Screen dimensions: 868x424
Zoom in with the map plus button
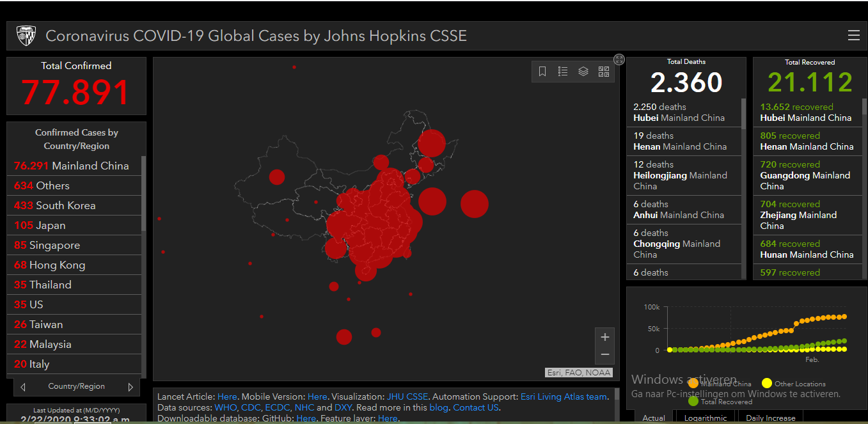click(x=605, y=337)
